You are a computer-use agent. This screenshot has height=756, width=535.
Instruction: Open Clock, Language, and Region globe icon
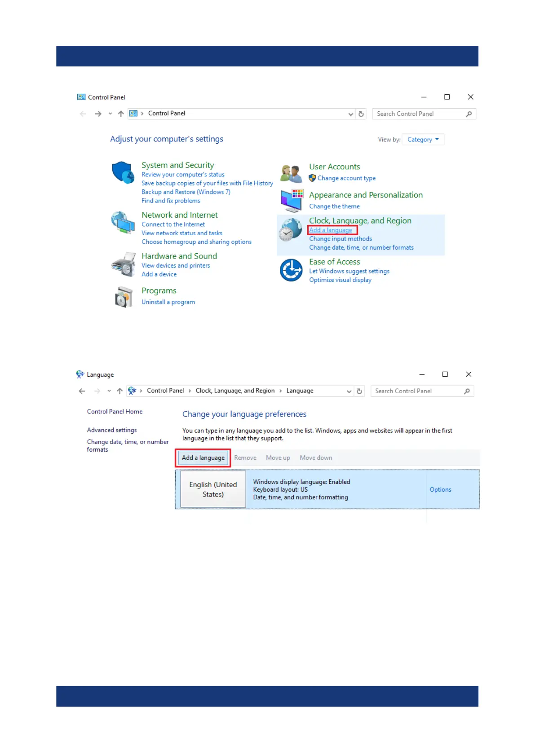point(290,230)
